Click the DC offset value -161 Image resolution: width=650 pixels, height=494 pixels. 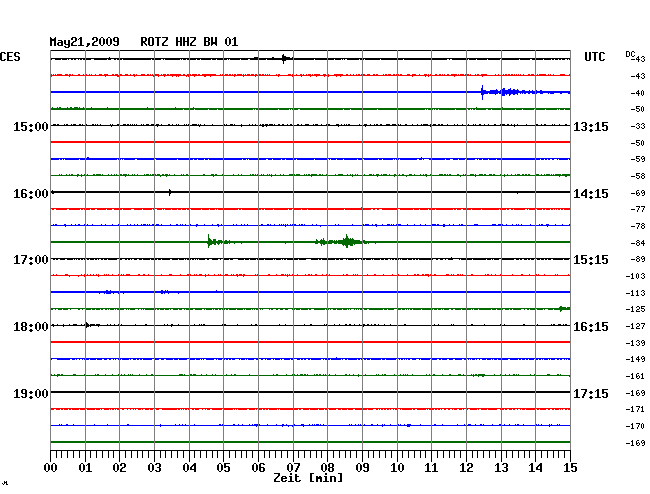point(635,376)
